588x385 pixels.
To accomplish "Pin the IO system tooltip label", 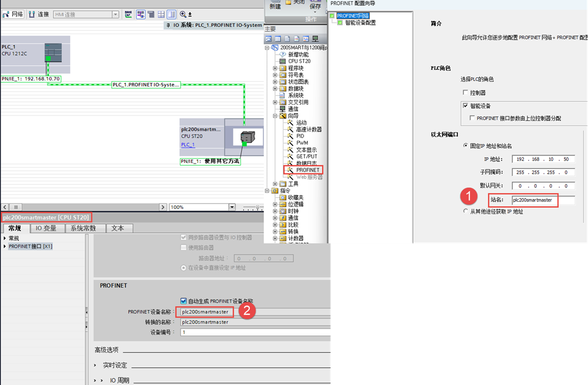I will [168, 25].
